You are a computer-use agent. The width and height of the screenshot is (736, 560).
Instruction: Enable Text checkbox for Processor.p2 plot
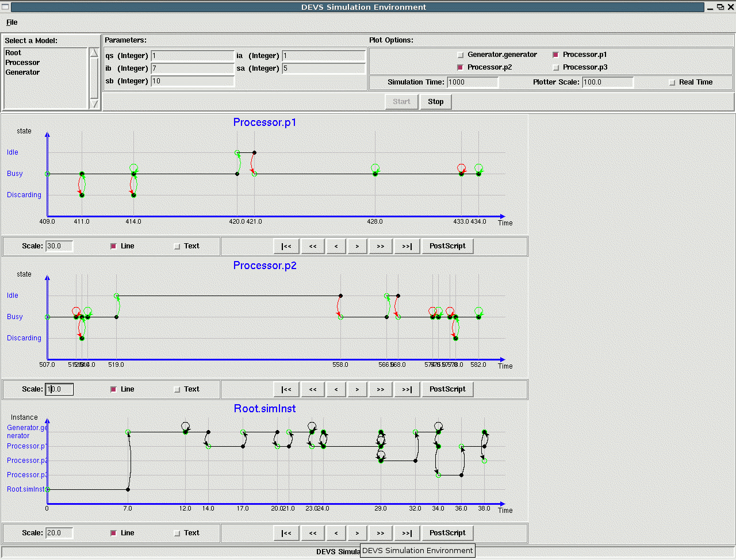click(x=177, y=389)
